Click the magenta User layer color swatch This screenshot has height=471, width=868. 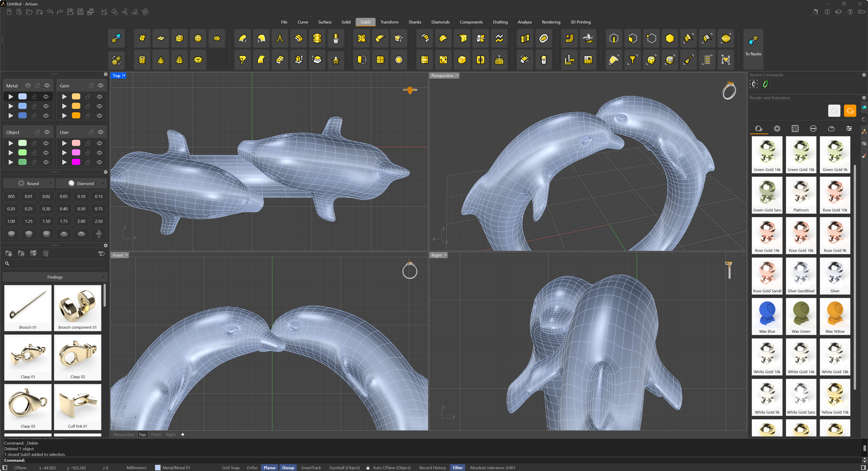tap(76, 162)
